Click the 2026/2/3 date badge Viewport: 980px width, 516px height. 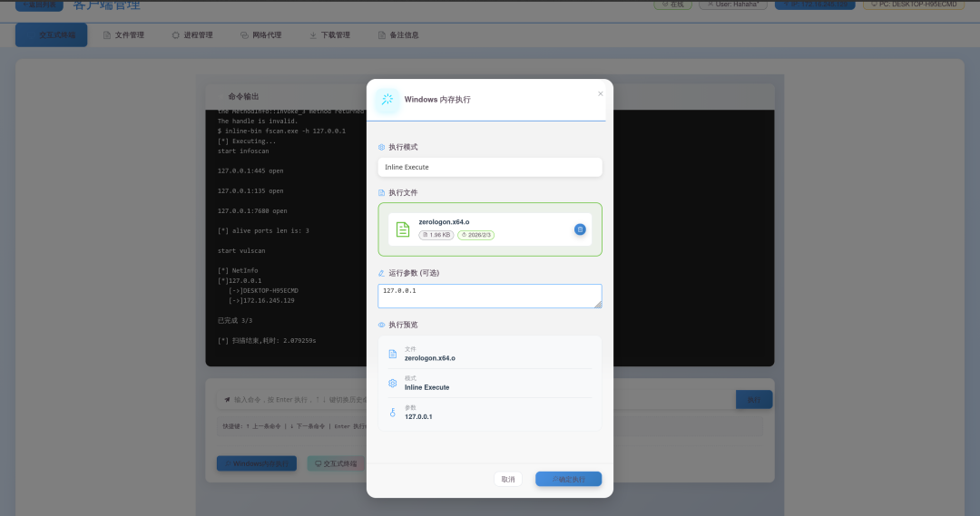tap(475, 235)
